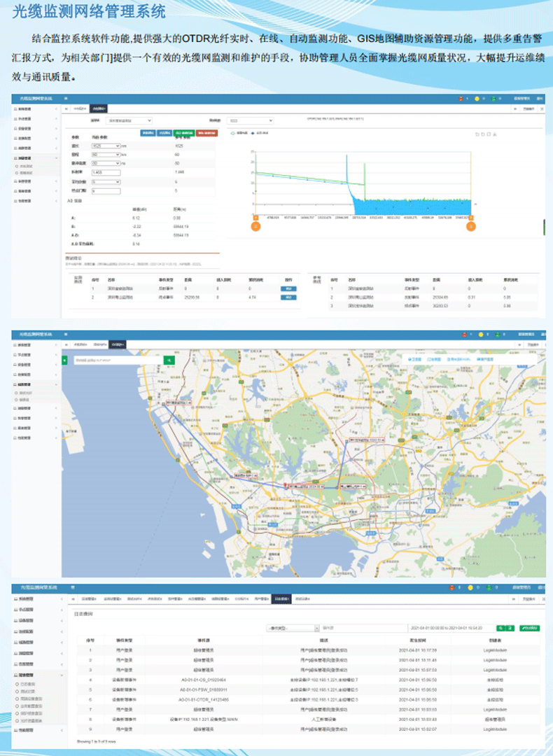Click the green magnifier search button on the map
Screen dimensions: 553x756
(169, 360)
